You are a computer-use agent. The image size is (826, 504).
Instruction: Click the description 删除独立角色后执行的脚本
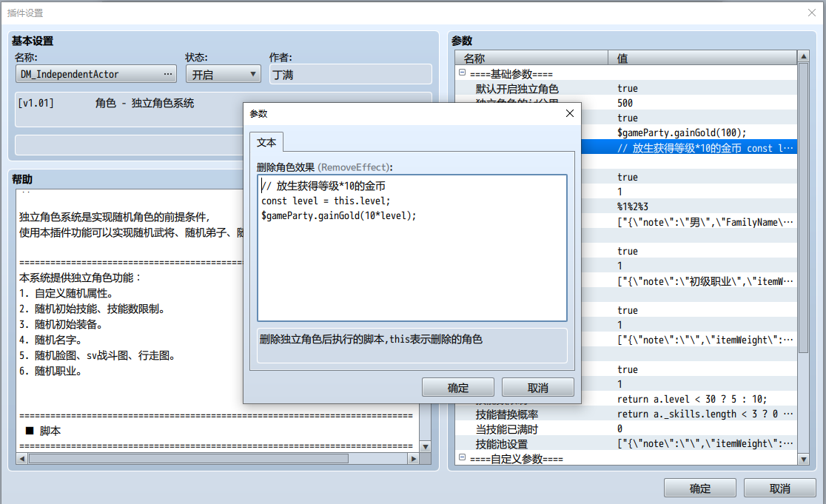coord(371,339)
